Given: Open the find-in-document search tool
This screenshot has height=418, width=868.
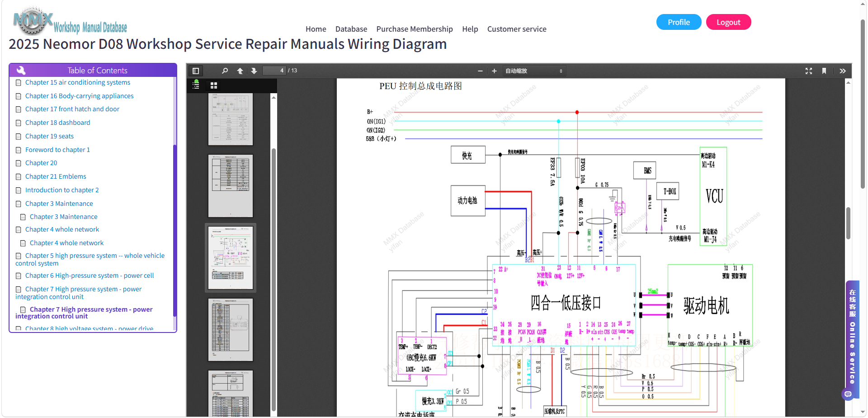Looking at the screenshot, I should (225, 71).
